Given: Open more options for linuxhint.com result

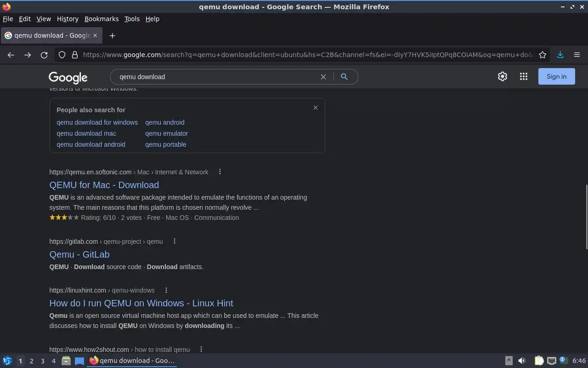Looking at the screenshot, I should point(166,290).
